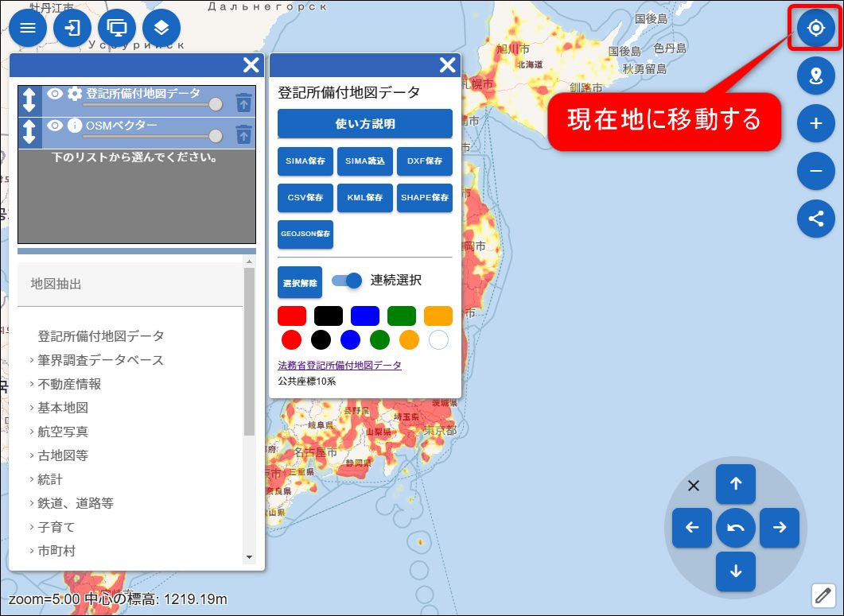Image resolution: width=844 pixels, height=616 pixels.
Task: Hide the 登記所備付地図データ layer via eye icon
Action: [x=54, y=94]
